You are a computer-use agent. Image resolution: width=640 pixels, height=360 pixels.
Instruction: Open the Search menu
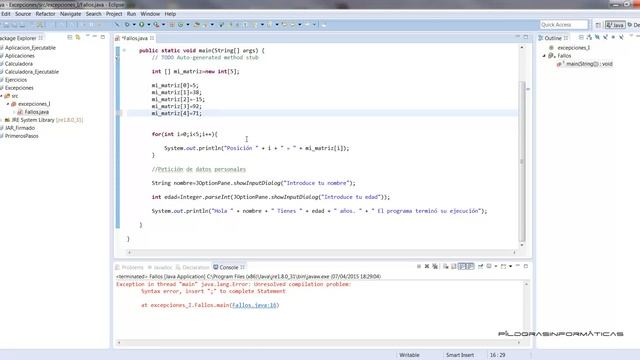pyautogui.click(x=93, y=14)
